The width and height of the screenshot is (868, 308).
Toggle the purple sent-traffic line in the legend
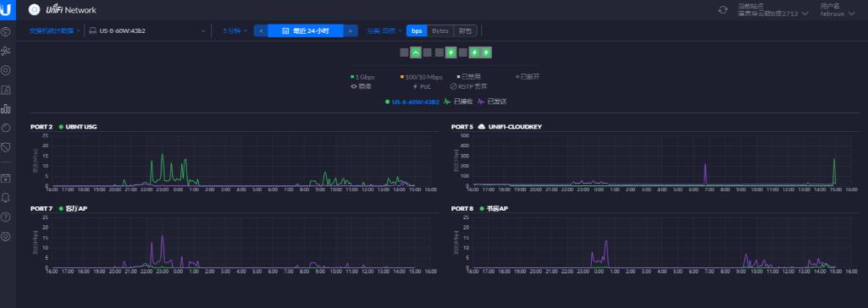pyautogui.click(x=492, y=102)
